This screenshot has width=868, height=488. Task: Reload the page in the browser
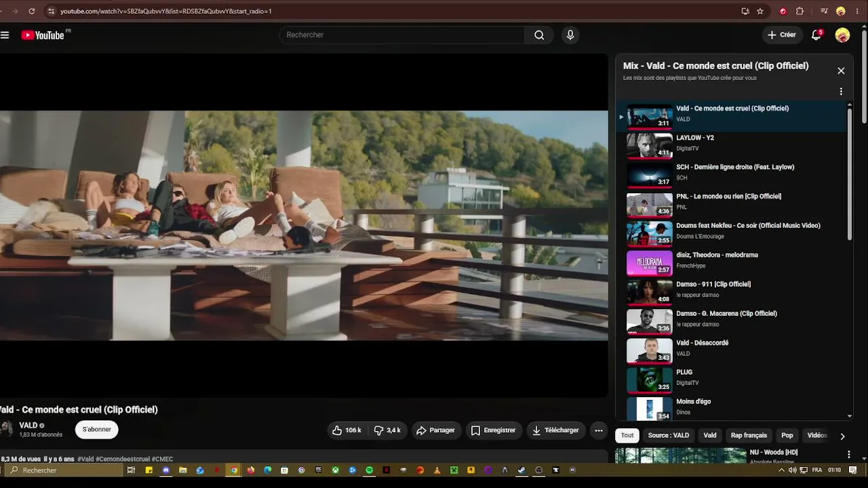(32, 12)
